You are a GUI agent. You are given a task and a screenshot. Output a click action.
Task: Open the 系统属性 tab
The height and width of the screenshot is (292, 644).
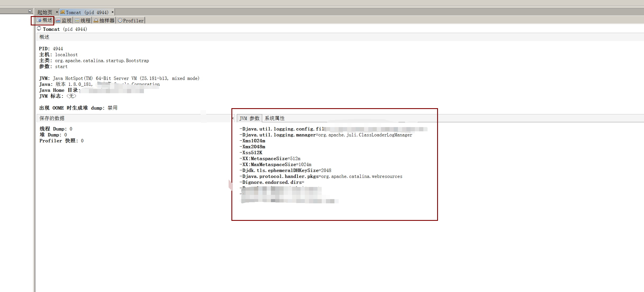275,118
